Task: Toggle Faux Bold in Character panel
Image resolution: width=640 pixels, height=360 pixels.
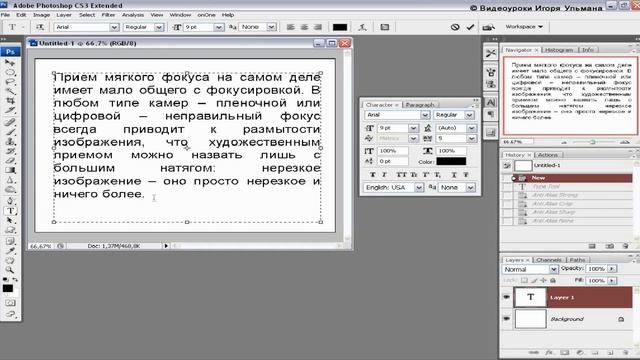Action: coord(372,174)
